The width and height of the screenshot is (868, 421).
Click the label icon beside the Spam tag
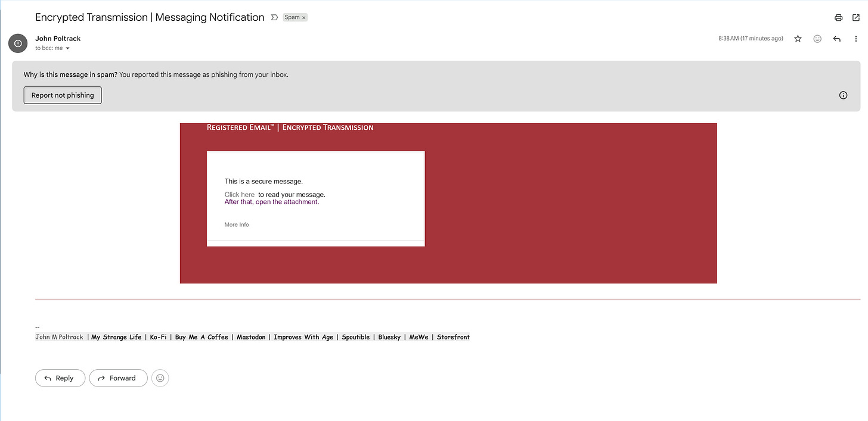pos(274,17)
